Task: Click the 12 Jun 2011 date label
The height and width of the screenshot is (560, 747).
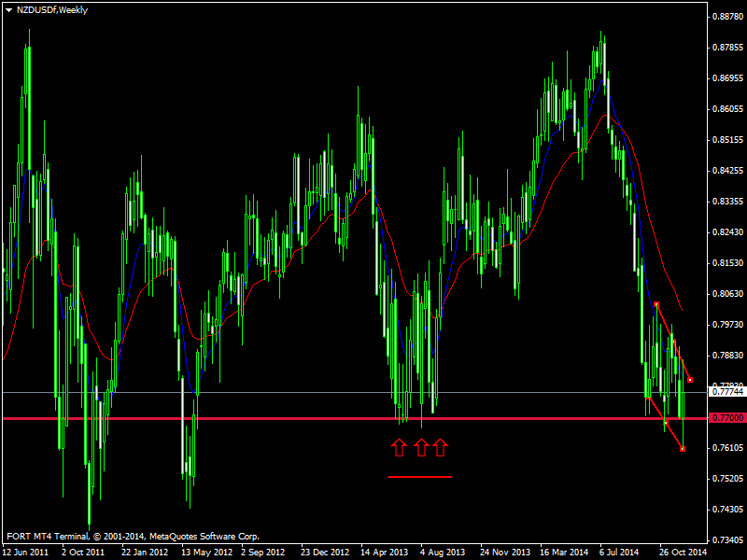Action: [x=26, y=553]
